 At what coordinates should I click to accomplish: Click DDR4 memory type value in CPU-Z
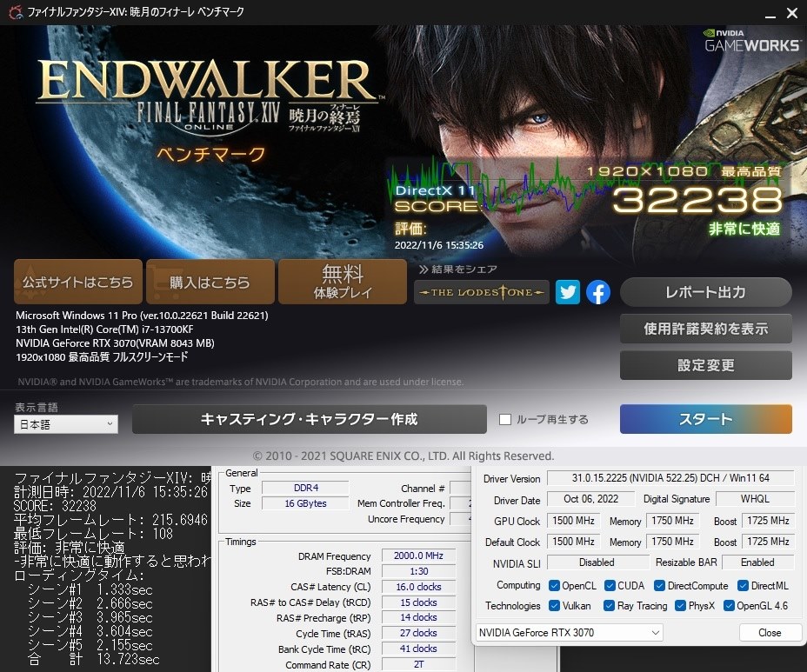point(306,488)
